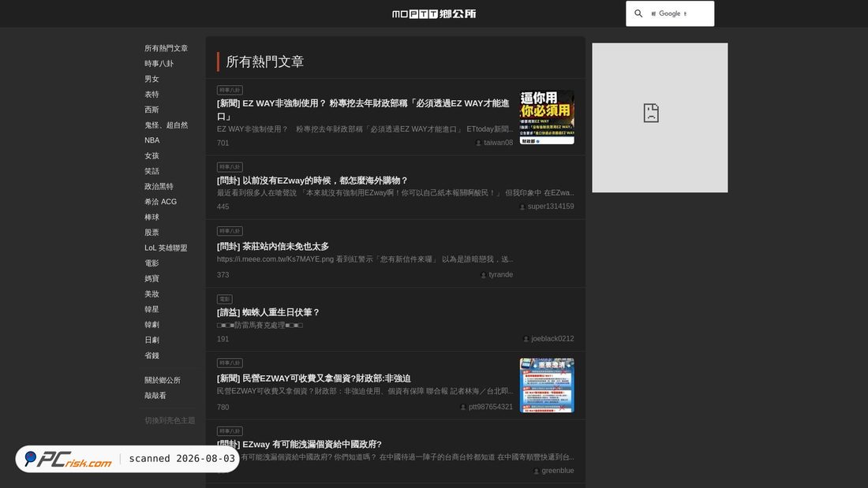The image size is (868, 488).
Task: Open the article EZ WAY非強制使用？粉專挖去年財政部
Action: pyautogui.click(x=363, y=110)
